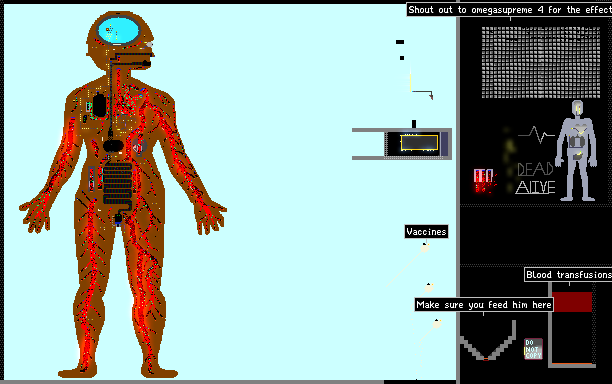Click the black lung on the chest
The image size is (612, 384).
(99, 105)
